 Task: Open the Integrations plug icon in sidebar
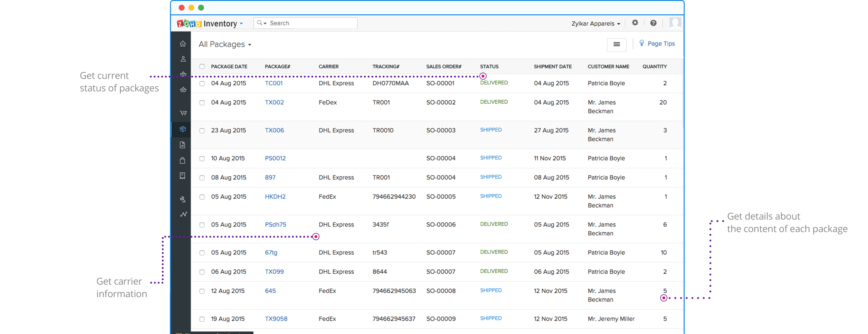pos(183,199)
